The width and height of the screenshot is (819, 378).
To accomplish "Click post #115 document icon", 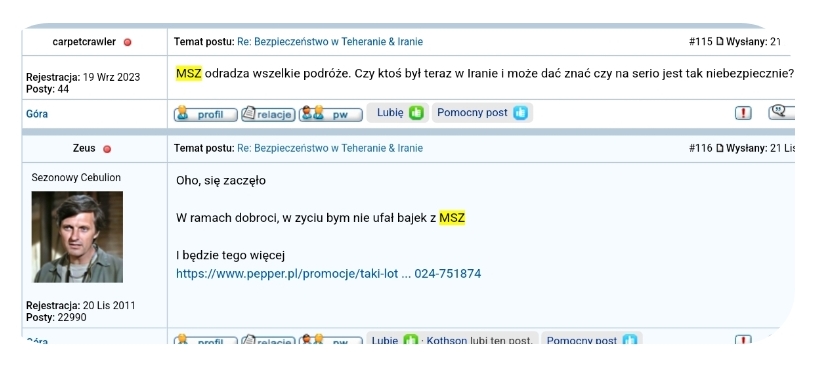I will point(720,42).
